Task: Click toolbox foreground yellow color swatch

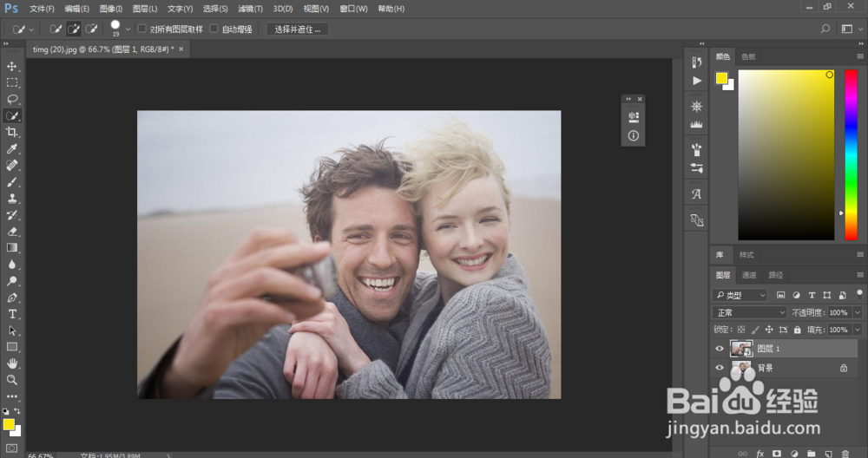Action: click(9, 425)
